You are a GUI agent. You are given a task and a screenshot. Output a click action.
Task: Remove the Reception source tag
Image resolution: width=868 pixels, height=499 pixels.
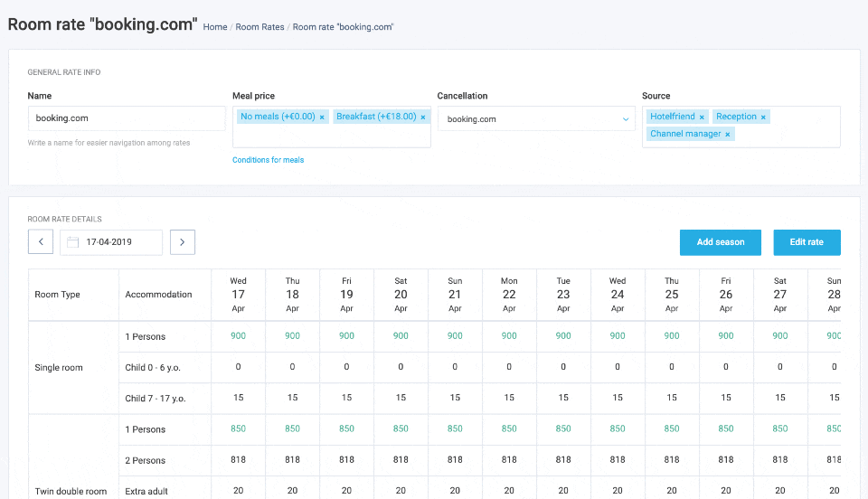coord(763,118)
